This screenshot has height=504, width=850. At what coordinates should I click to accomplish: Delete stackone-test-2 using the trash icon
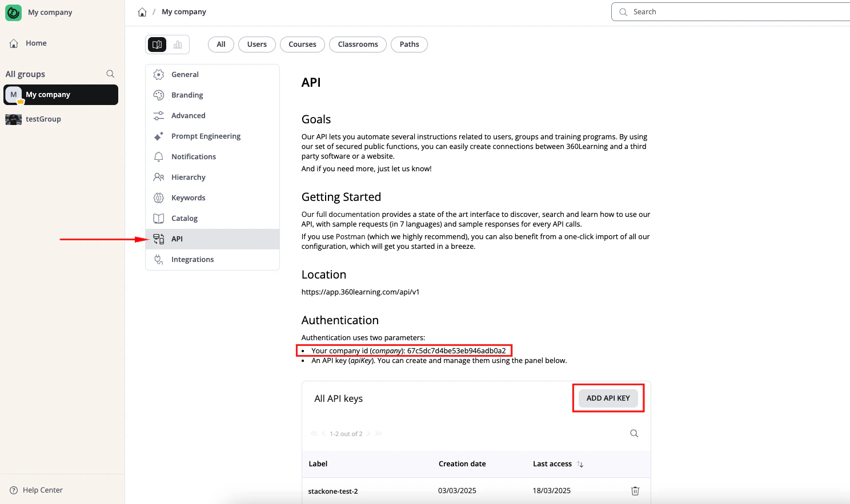point(635,490)
